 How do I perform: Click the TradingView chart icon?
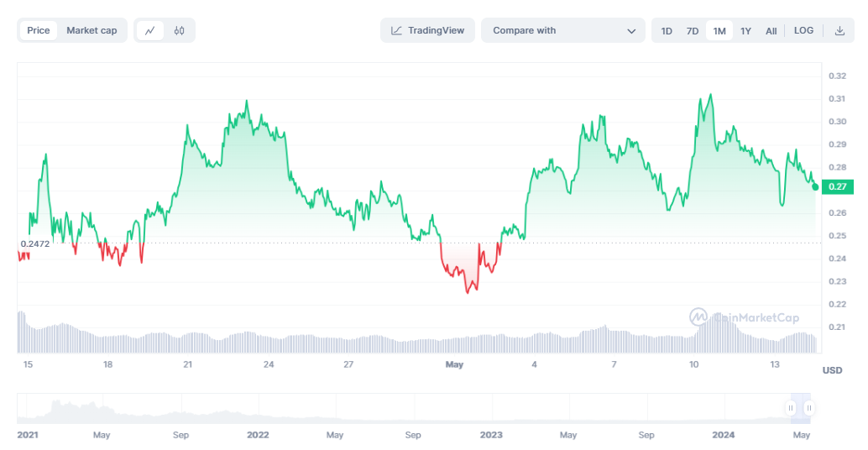397,30
